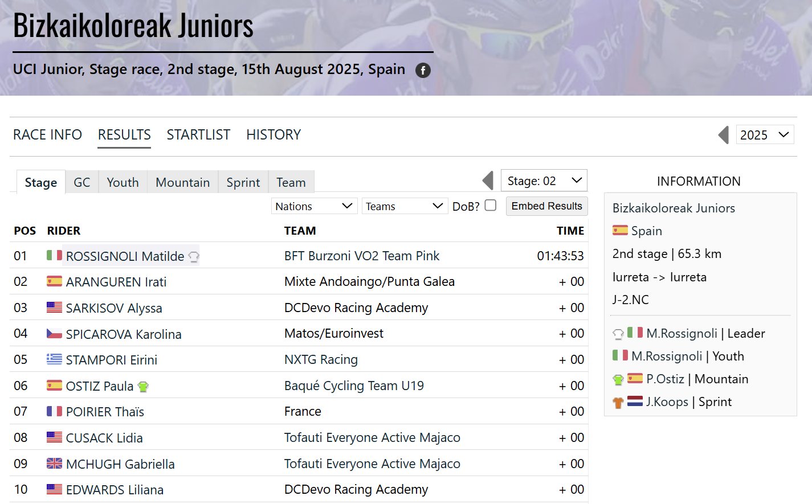Open rider OSTIZ Paula
The width and height of the screenshot is (812, 504).
pyautogui.click(x=100, y=386)
